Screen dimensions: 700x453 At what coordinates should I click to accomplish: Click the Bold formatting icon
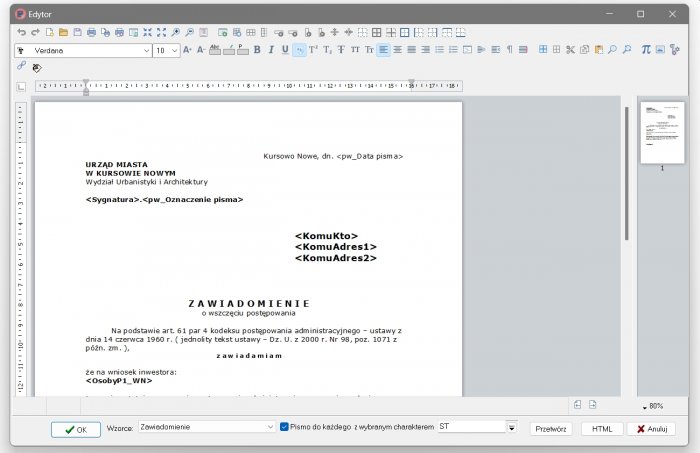coord(257,49)
